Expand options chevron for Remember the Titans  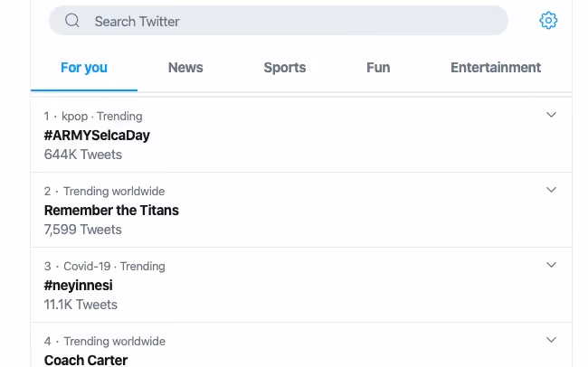click(x=551, y=190)
